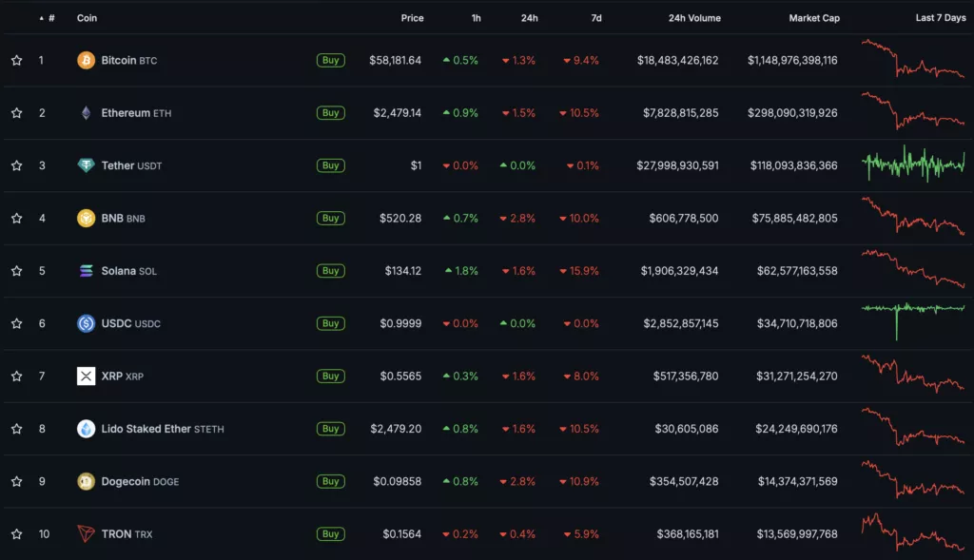974x560 pixels.
Task: Open Tether's last 7 days sparkline chart
Action: pyautogui.click(x=913, y=164)
